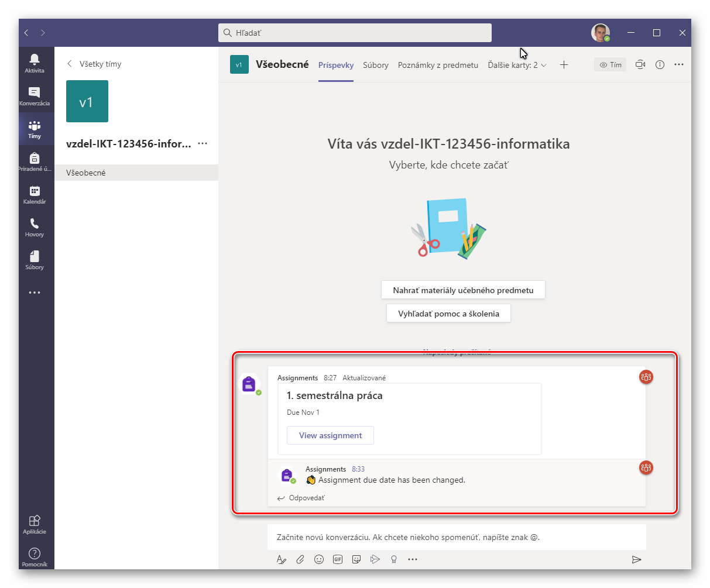710x588 pixels.
Task: Open the Poznámky z predmetu tab
Action: (x=438, y=65)
